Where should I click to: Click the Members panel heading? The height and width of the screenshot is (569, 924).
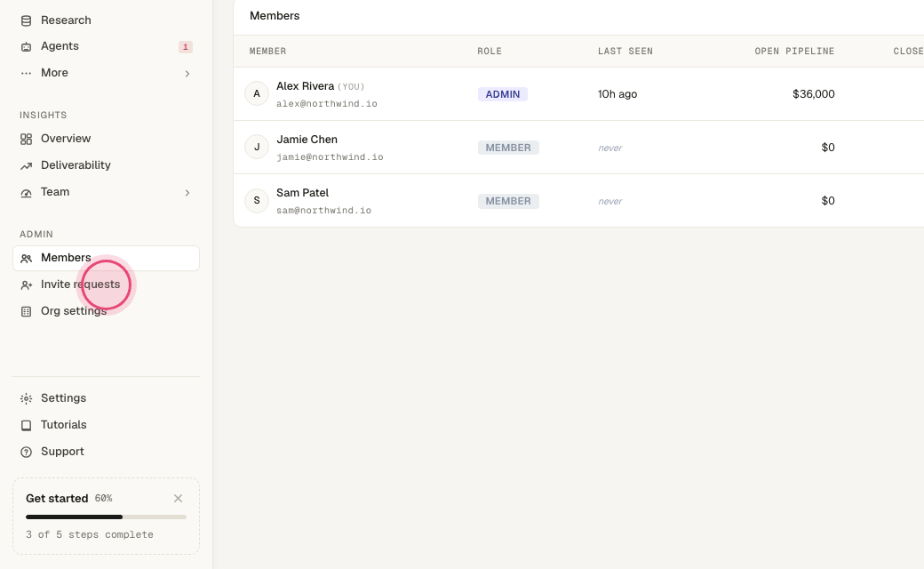pos(275,16)
